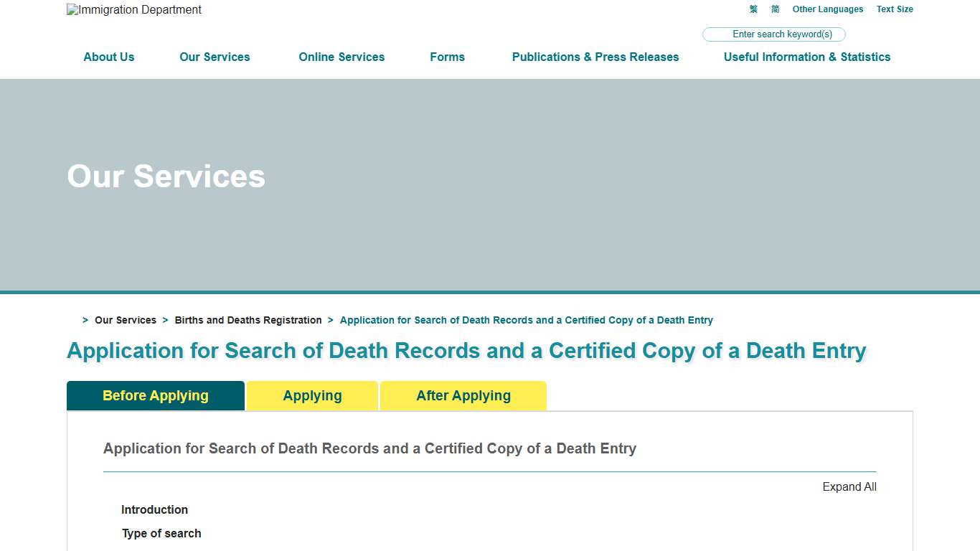The width and height of the screenshot is (980, 551).
Task: Open the Online Services menu
Action: 341,57
